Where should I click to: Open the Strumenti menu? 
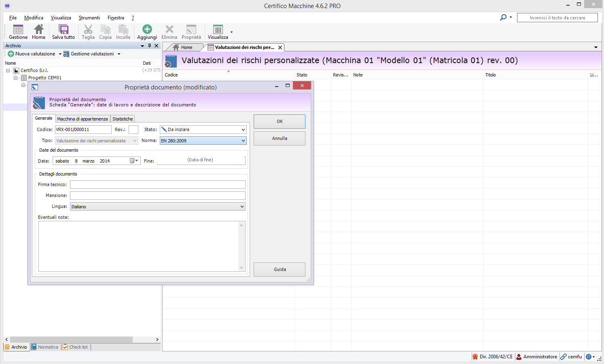pyautogui.click(x=89, y=18)
